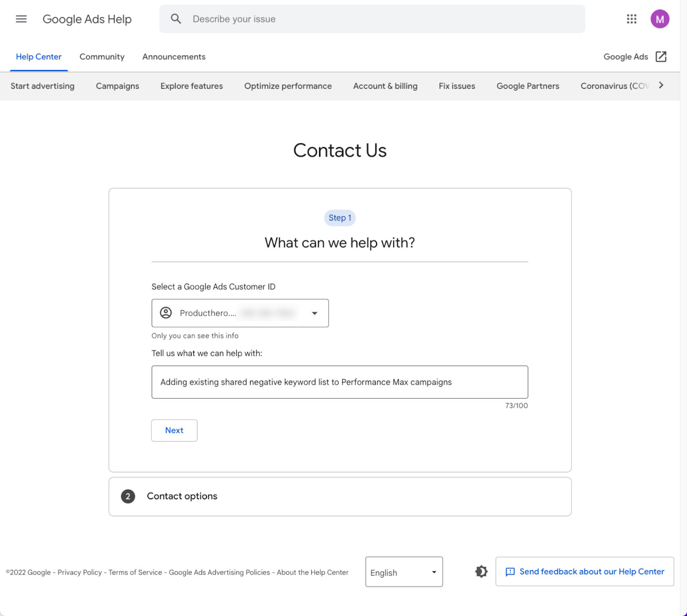Click the customer ID person icon
Screen dimensions: 687x616
tap(166, 313)
